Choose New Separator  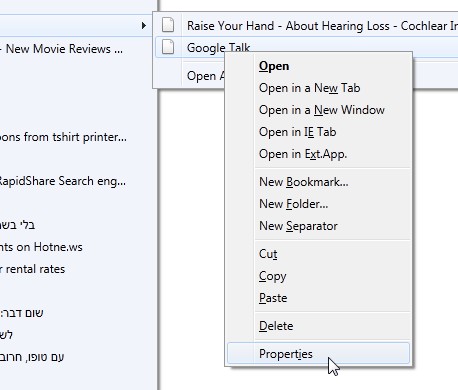(318, 226)
